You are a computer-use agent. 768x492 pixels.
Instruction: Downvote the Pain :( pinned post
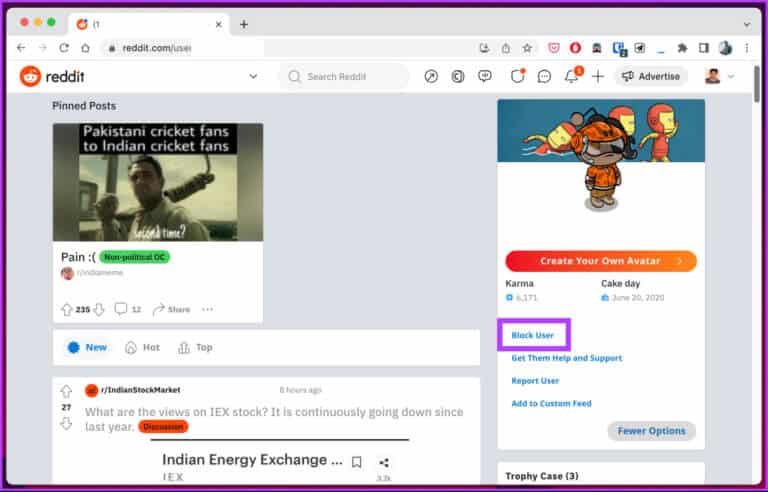point(98,309)
